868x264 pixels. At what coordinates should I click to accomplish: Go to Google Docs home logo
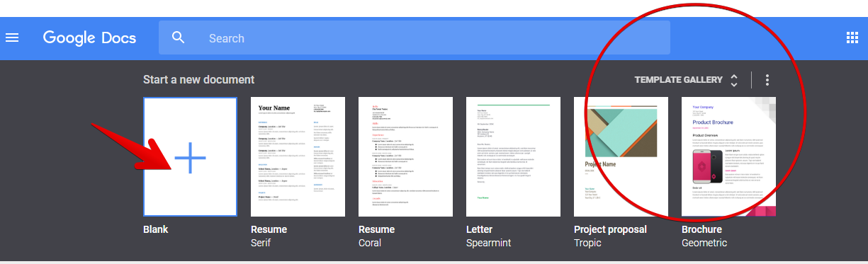89,38
